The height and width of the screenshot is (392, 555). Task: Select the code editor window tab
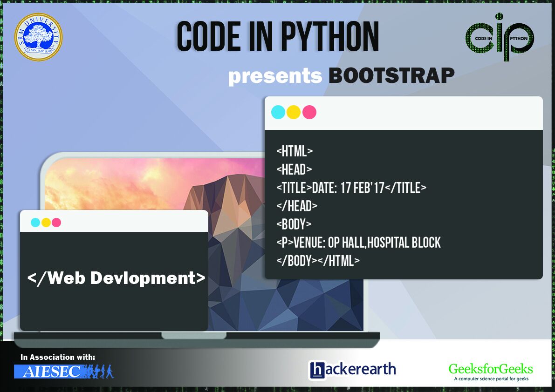click(403, 112)
